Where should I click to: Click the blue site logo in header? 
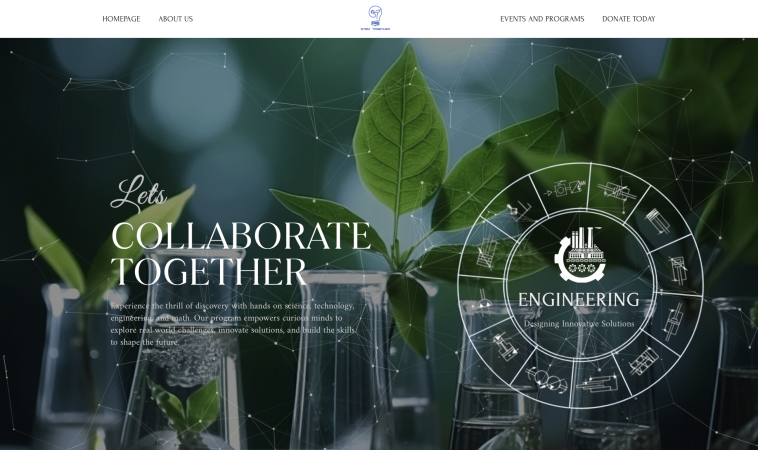click(375, 18)
